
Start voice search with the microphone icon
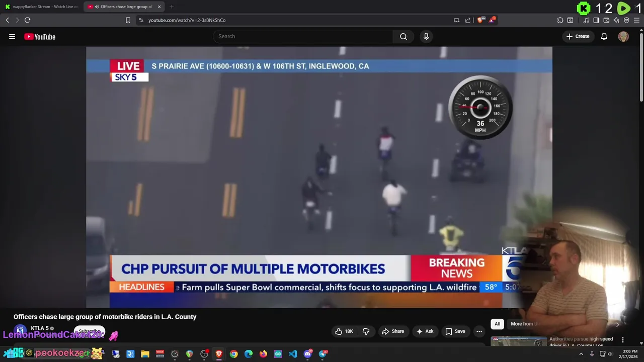426,36
